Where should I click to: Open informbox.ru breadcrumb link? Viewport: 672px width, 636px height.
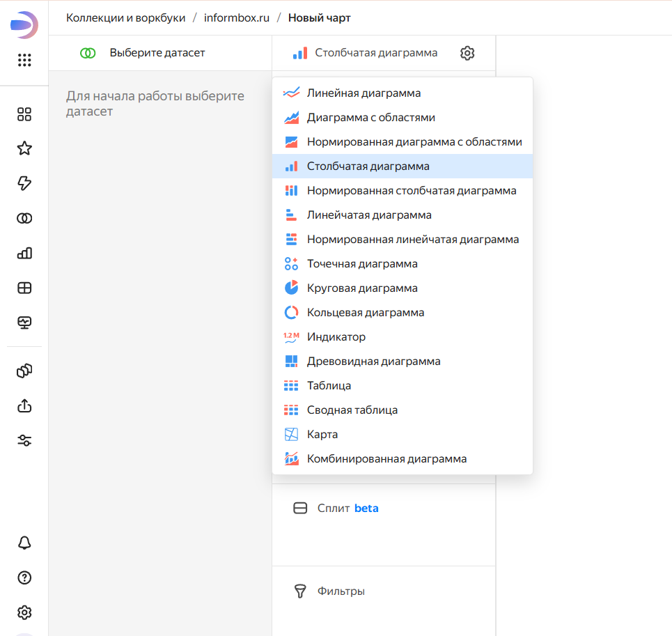pos(236,18)
